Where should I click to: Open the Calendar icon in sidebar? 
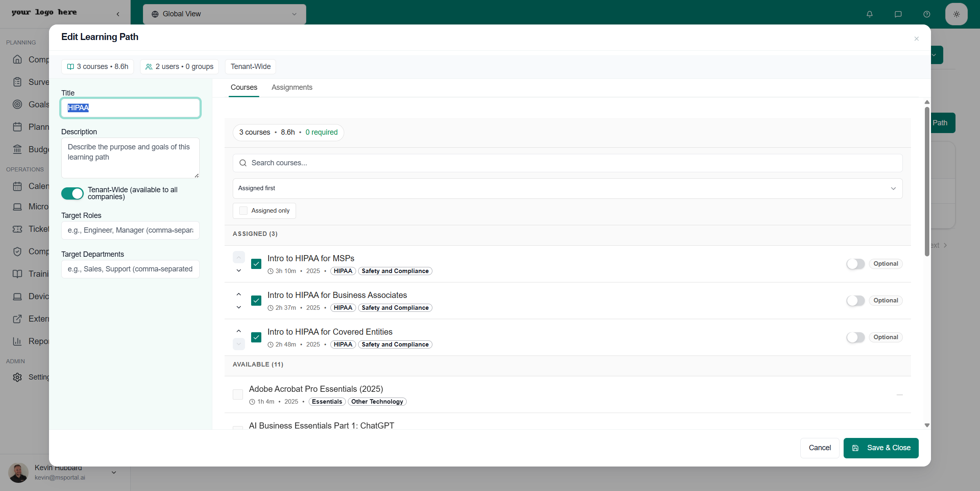(x=17, y=186)
